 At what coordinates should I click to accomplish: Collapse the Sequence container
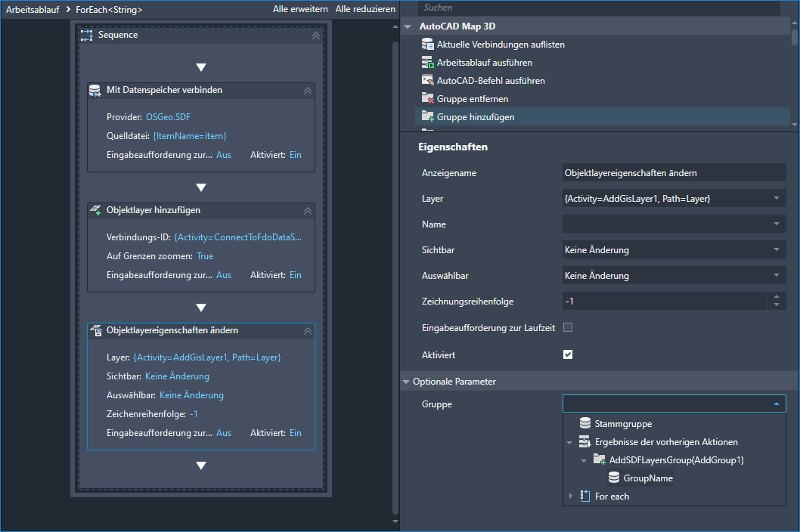tap(316, 36)
